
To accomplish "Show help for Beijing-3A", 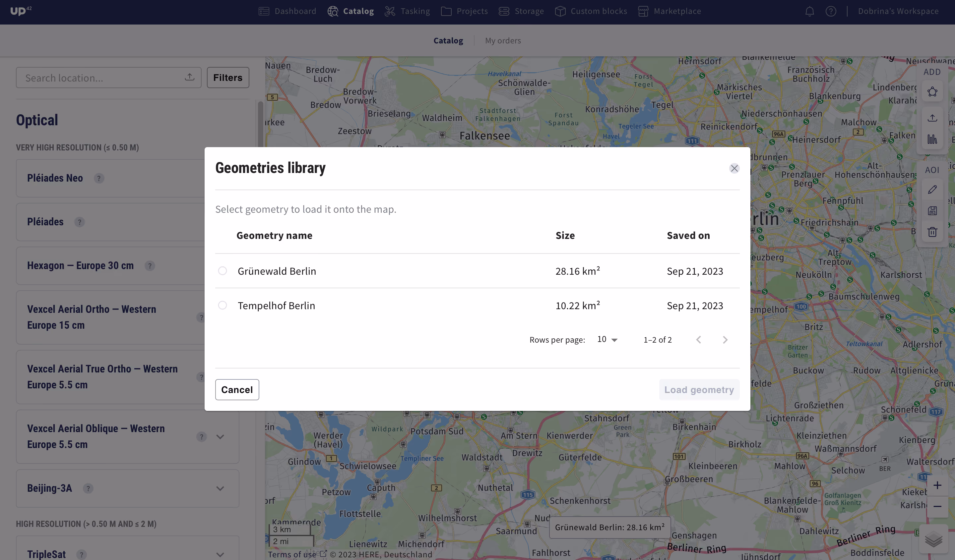I will [88, 488].
